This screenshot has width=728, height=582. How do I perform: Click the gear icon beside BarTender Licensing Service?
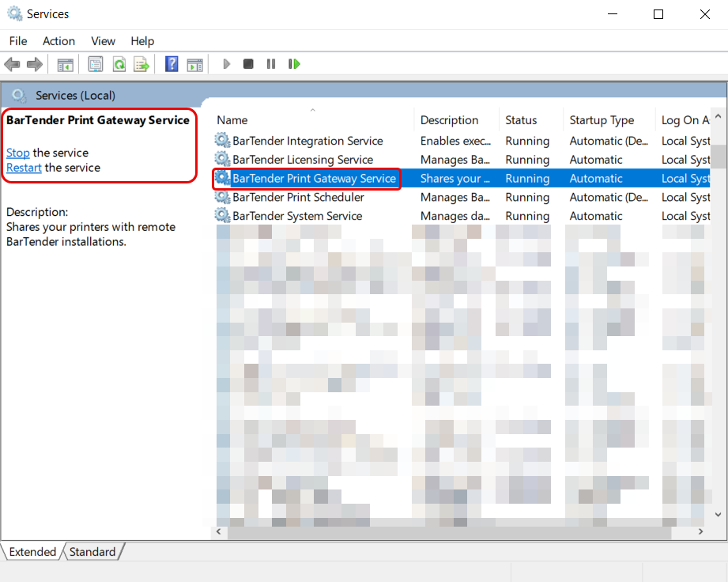222,159
